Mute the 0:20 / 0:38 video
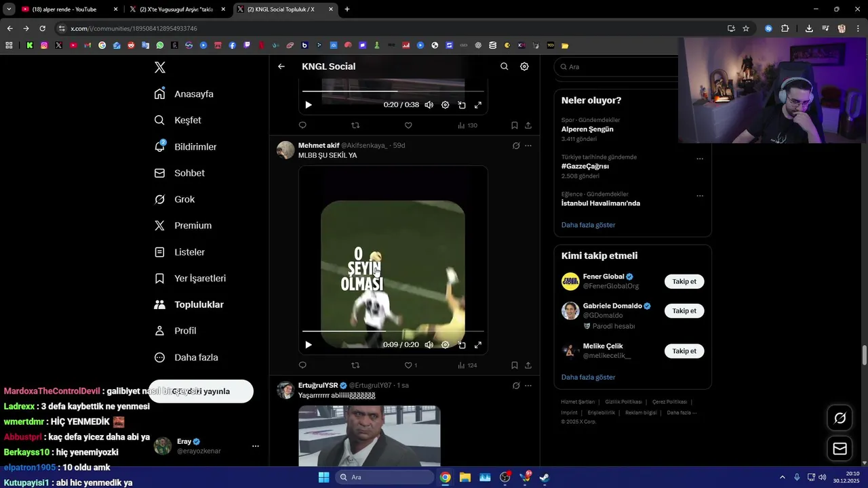Screen dimensions: 868x488 tap(429, 105)
